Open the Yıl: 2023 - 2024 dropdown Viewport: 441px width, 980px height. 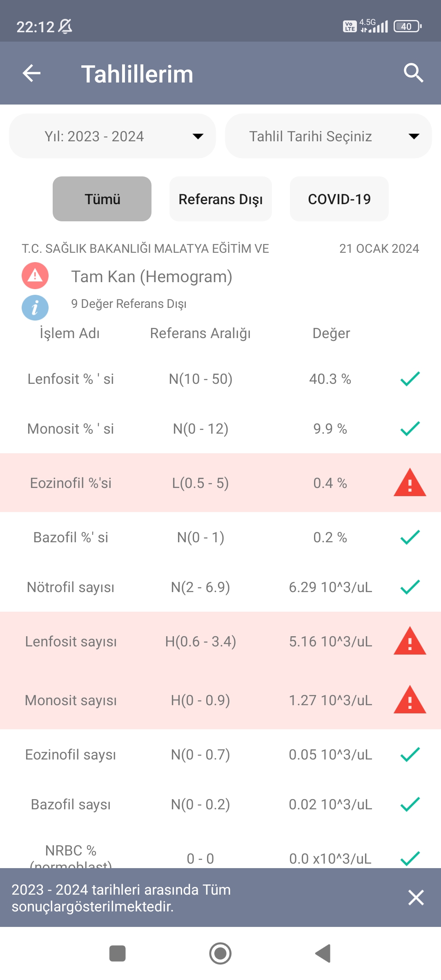click(112, 136)
